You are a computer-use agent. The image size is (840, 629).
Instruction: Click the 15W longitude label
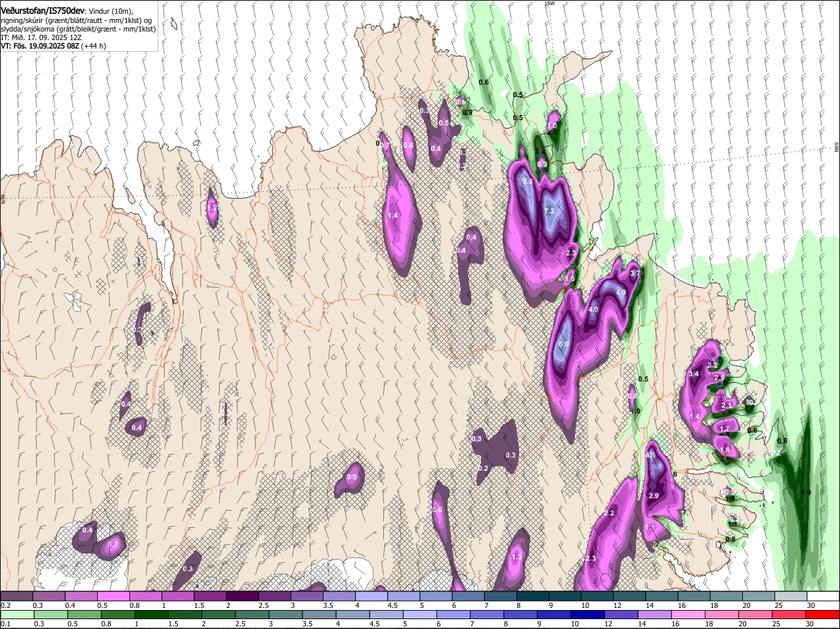coord(550,3)
